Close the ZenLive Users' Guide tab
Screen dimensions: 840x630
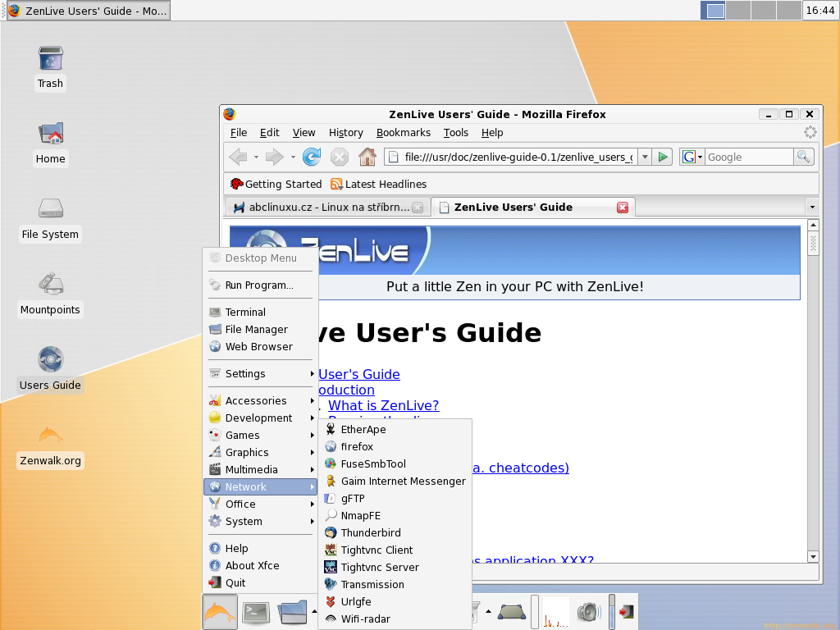tap(623, 208)
